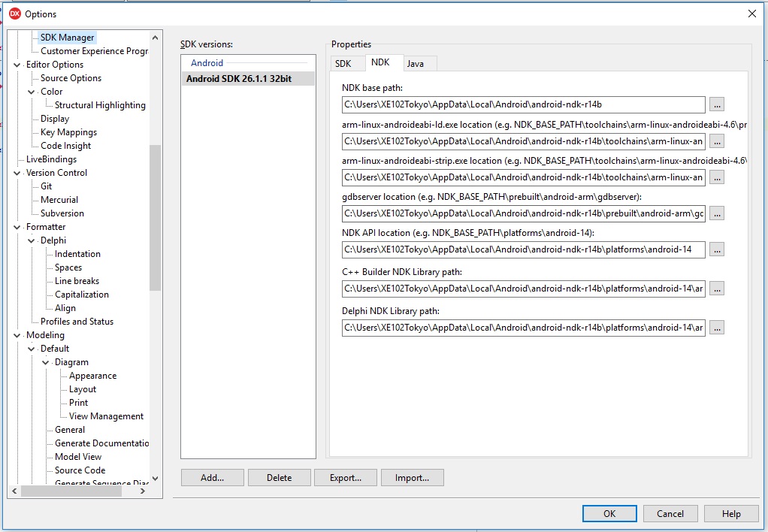Click browse button for C++ Builder NDK Library path
This screenshot has height=532, width=768.
click(716, 289)
